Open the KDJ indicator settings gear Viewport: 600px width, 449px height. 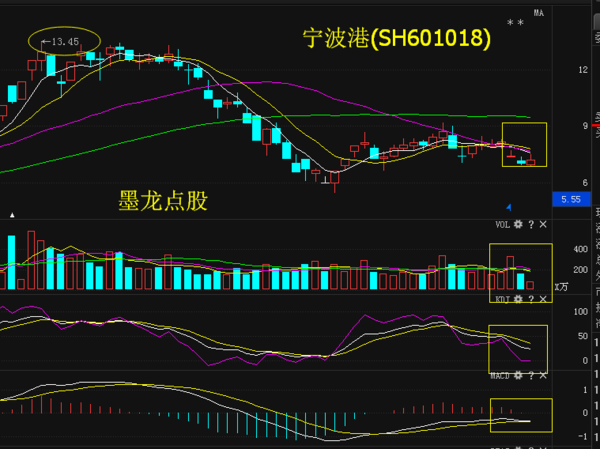(x=518, y=299)
